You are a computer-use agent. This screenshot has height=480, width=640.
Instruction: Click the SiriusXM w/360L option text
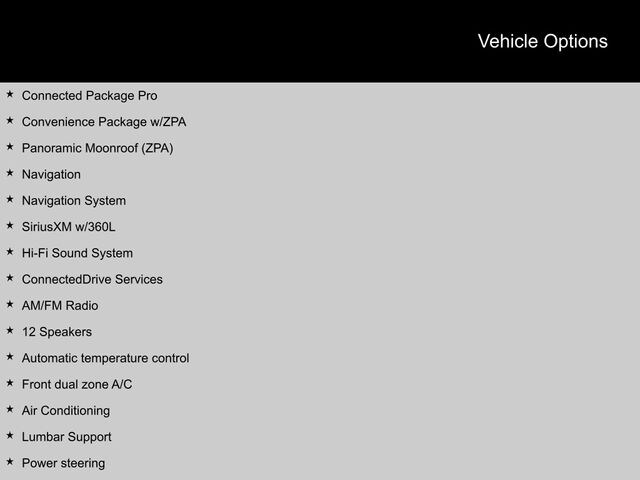pyautogui.click(x=68, y=227)
